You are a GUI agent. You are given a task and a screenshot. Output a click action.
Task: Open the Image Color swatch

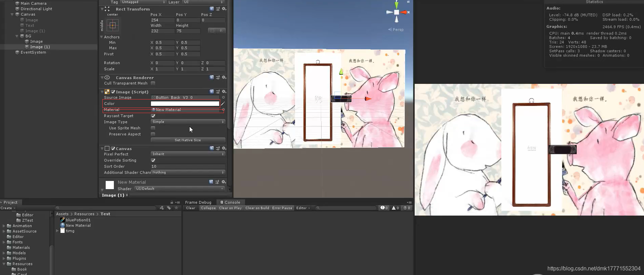185,104
